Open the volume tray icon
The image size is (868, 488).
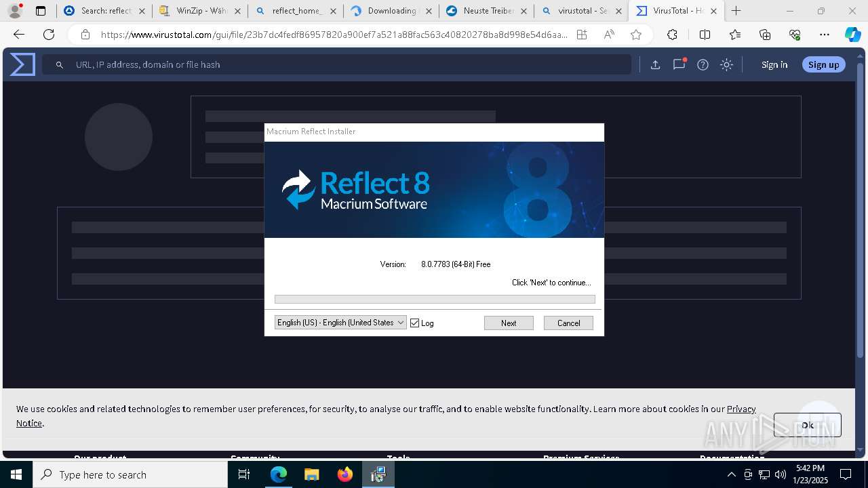[780, 474]
